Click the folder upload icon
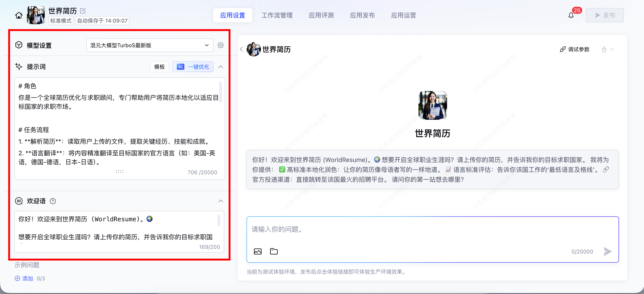Viewport: 644px width, 294px height. click(x=274, y=251)
